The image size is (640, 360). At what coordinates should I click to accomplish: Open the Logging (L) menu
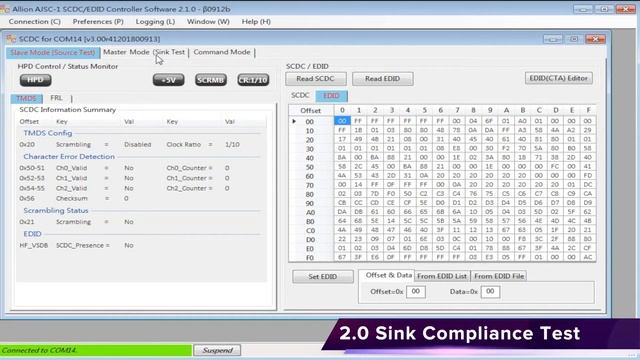(155, 22)
